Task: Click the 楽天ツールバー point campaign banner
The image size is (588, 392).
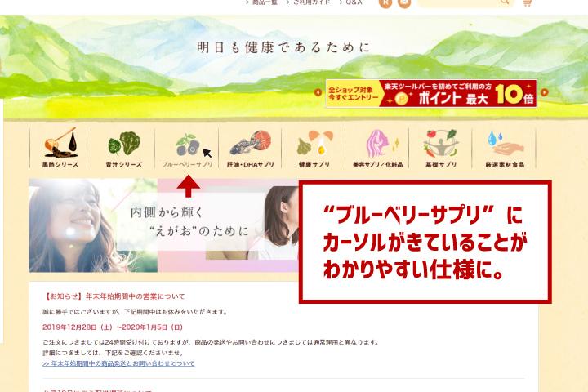Action: pos(431,93)
